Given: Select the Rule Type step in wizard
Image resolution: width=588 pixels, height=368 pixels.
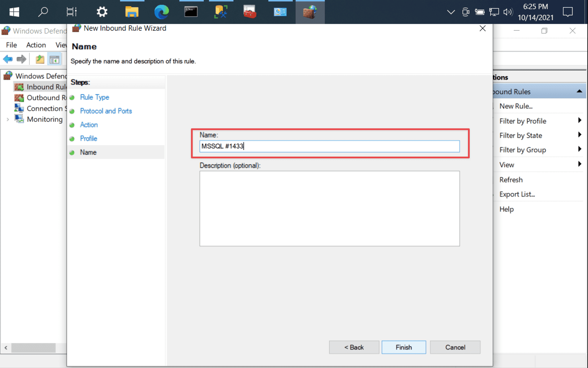Looking at the screenshot, I should point(94,97).
